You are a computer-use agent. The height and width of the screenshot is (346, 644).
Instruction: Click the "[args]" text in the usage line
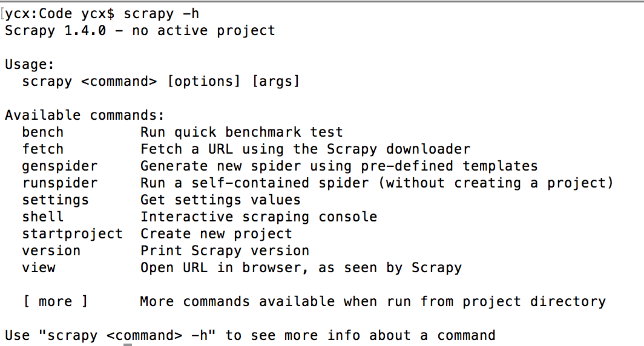pos(275,81)
